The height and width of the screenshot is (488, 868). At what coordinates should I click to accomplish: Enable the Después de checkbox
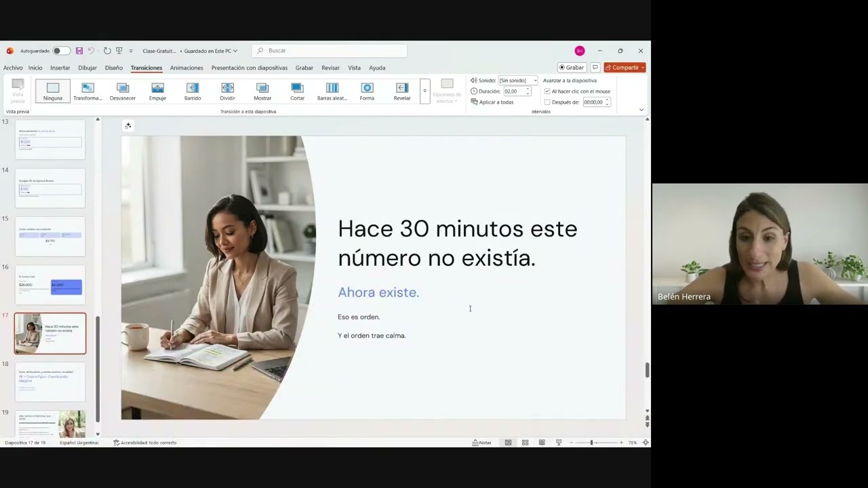(x=547, y=102)
